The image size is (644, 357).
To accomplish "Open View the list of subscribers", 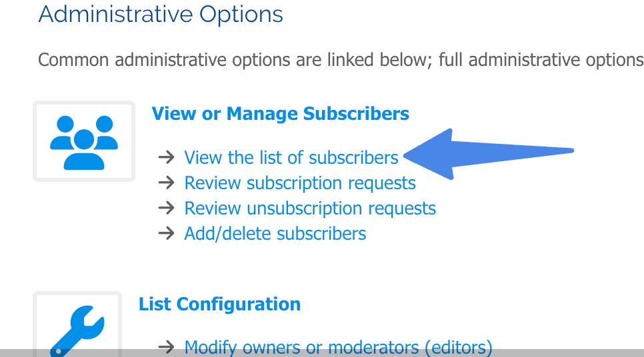I will click(x=291, y=158).
